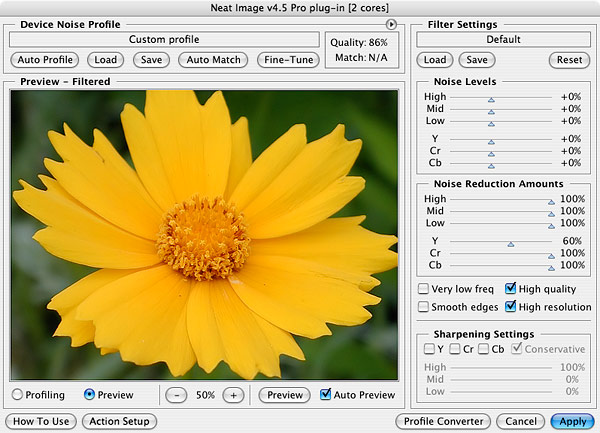
Task: Select the Profiling radio button
Action: pos(17,395)
